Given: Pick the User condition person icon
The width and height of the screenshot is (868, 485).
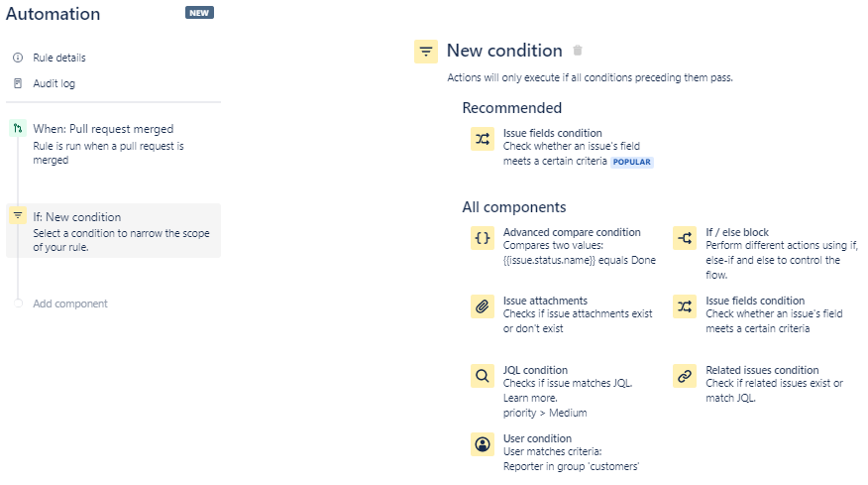Looking at the screenshot, I should point(482,444).
